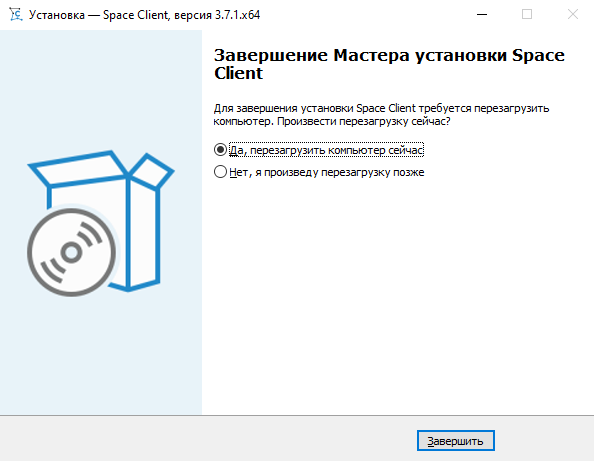Click the label text 'Нет, я произведу перезагрузку позже'

(327, 172)
